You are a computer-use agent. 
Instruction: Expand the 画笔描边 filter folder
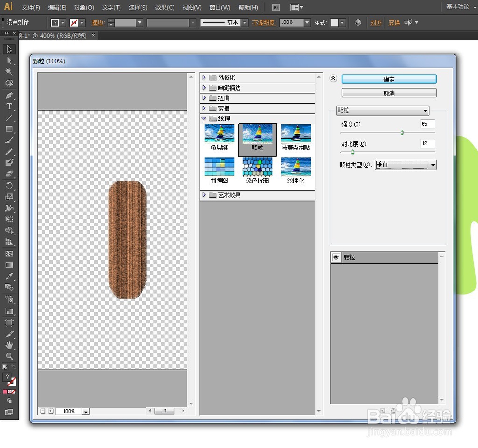click(x=204, y=88)
